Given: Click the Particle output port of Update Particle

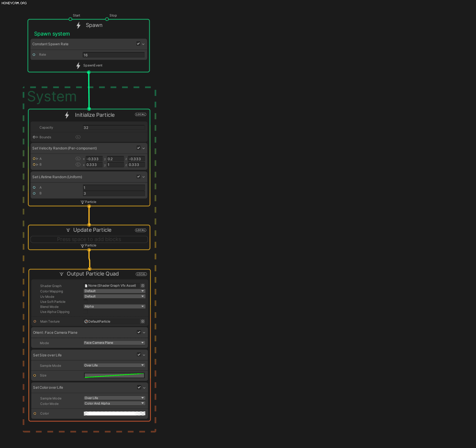Looking at the screenshot, I should (89, 250).
